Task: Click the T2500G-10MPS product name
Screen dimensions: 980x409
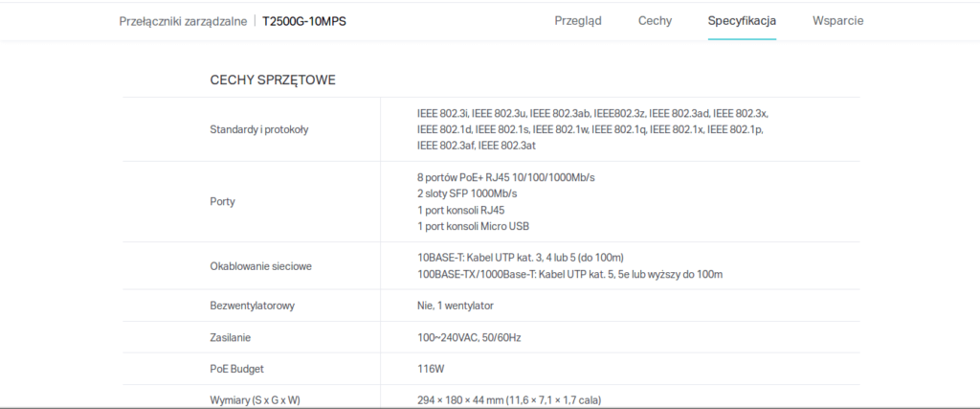Action: tap(304, 21)
